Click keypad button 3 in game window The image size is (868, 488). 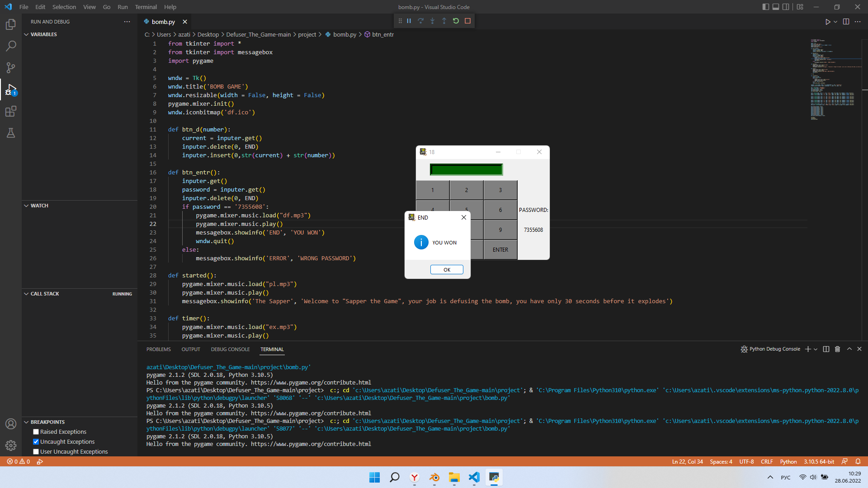click(500, 190)
